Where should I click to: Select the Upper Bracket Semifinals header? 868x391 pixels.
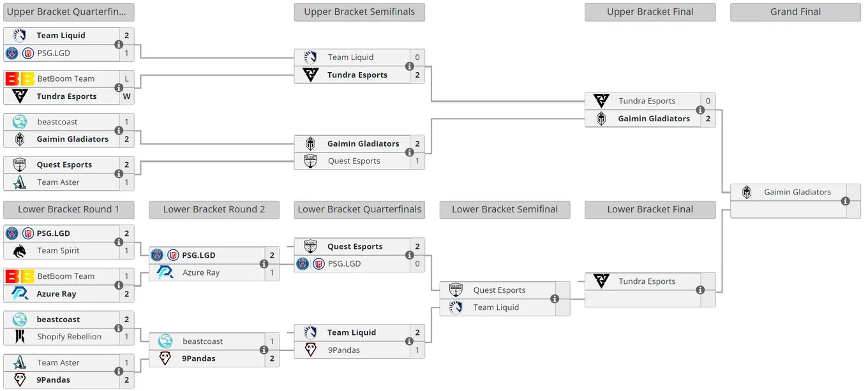pos(359,12)
